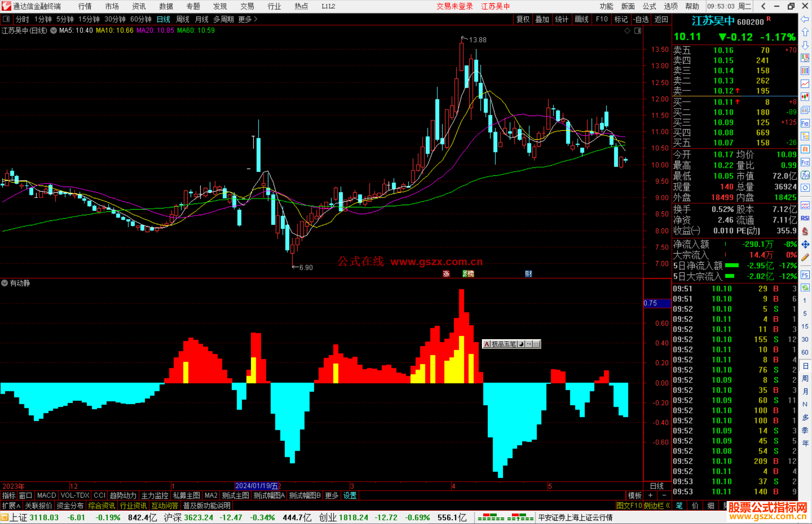Click the 2024/01/19 date marker on timeline
812x524 pixels.
(257, 486)
